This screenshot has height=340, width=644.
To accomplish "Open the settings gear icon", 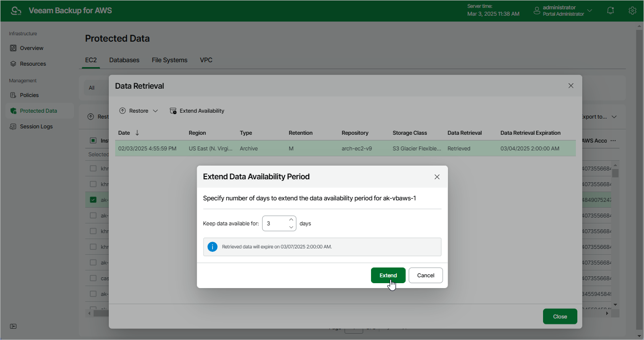I will click(632, 11).
